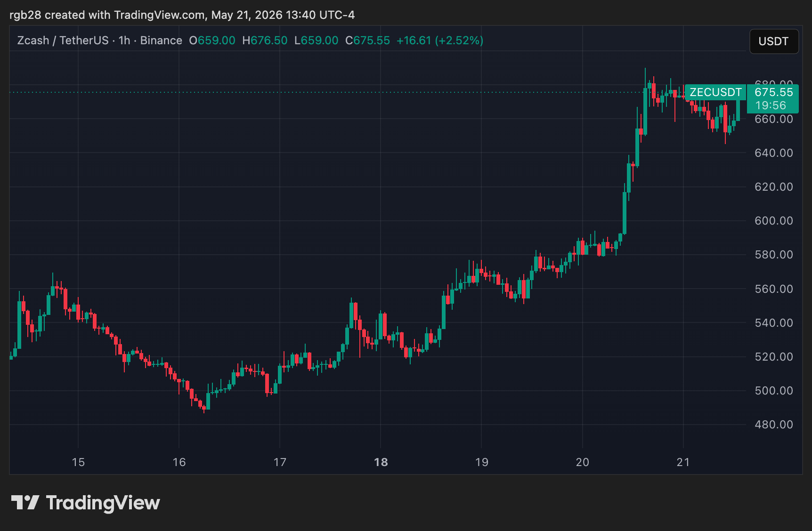
Task: Click the 480.00 price axis label
Action: click(x=773, y=425)
